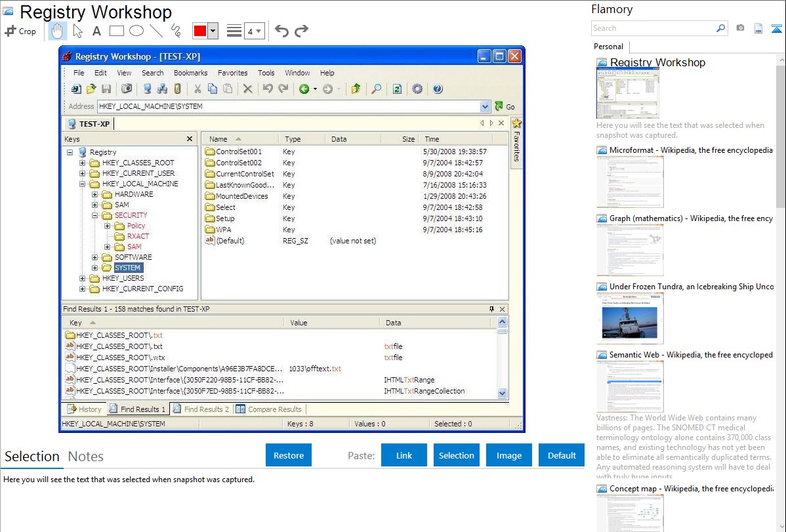Pick the freehand squiggle drawing tool

point(176,31)
